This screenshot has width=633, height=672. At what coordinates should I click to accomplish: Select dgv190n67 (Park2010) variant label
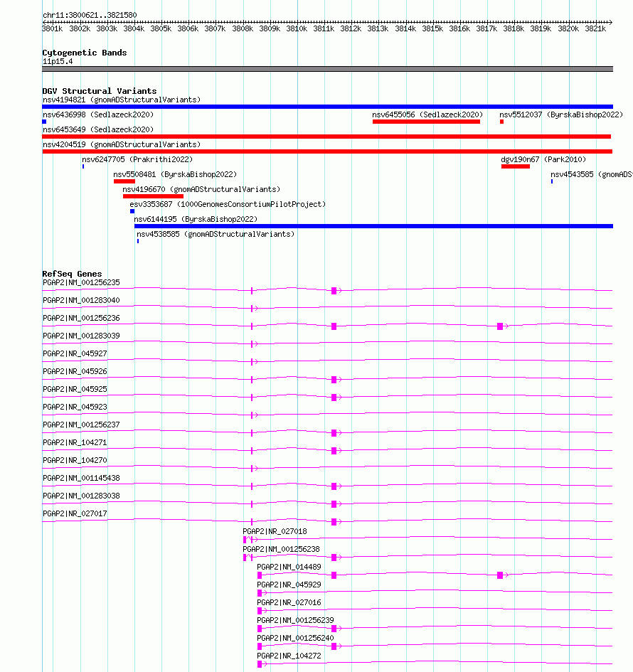(x=543, y=160)
